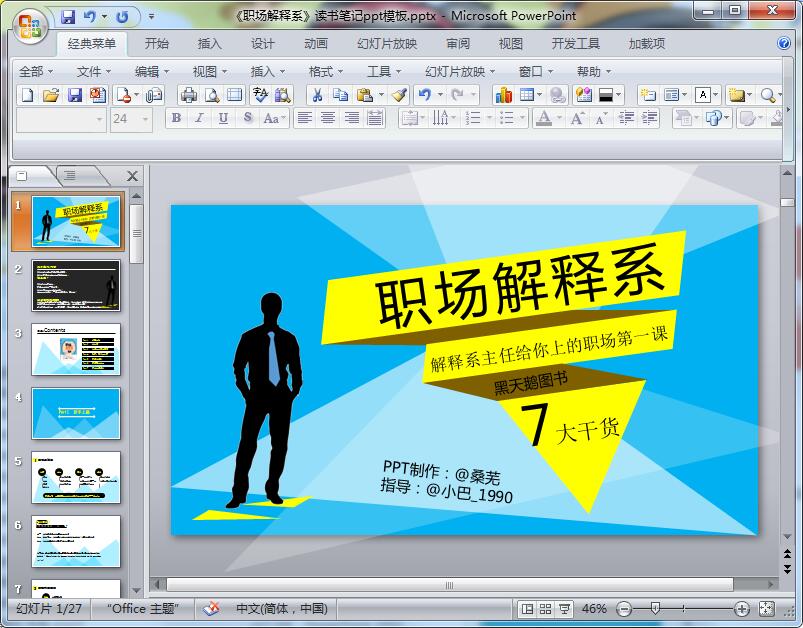Screen dimensions: 803x628
Task: Align text left
Action: (305, 118)
